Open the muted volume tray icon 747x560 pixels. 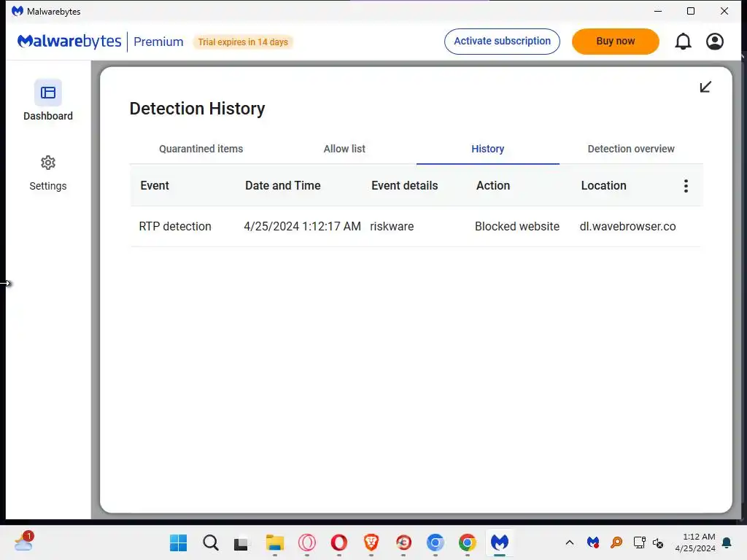pyautogui.click(x=658, y=542)
